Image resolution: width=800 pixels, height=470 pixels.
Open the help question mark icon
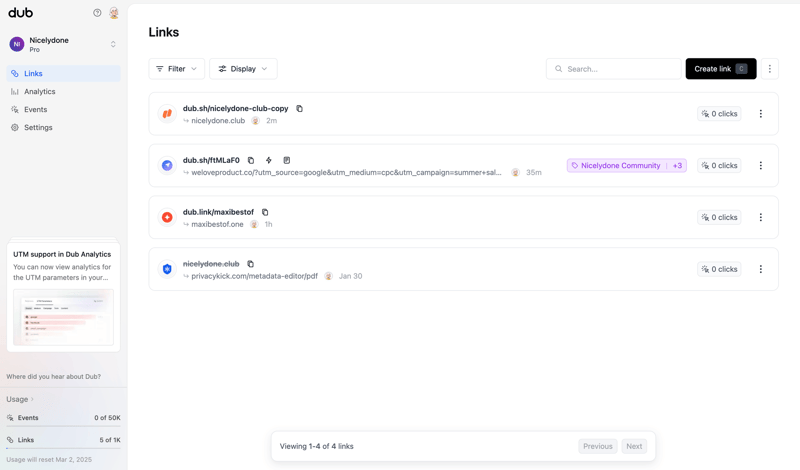point(97,13)
